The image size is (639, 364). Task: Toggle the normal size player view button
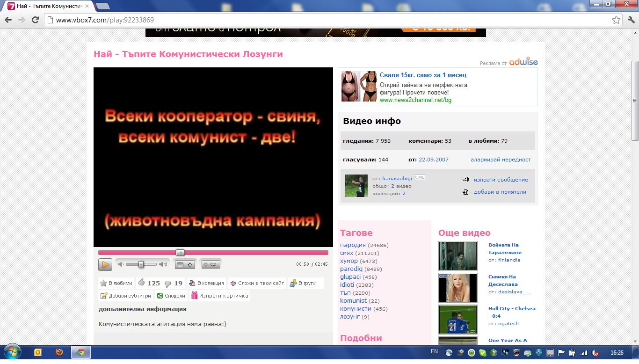pyautogui.click(x=180, y=264)
